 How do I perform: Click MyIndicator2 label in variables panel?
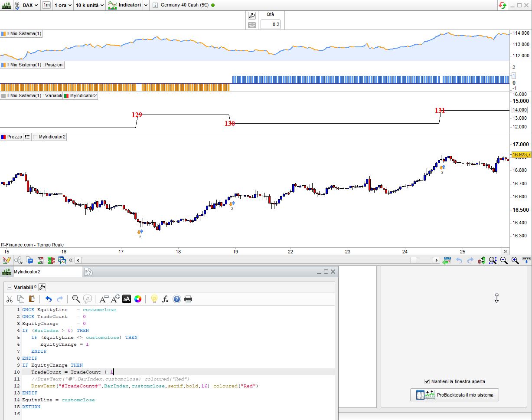coord(81,95)
